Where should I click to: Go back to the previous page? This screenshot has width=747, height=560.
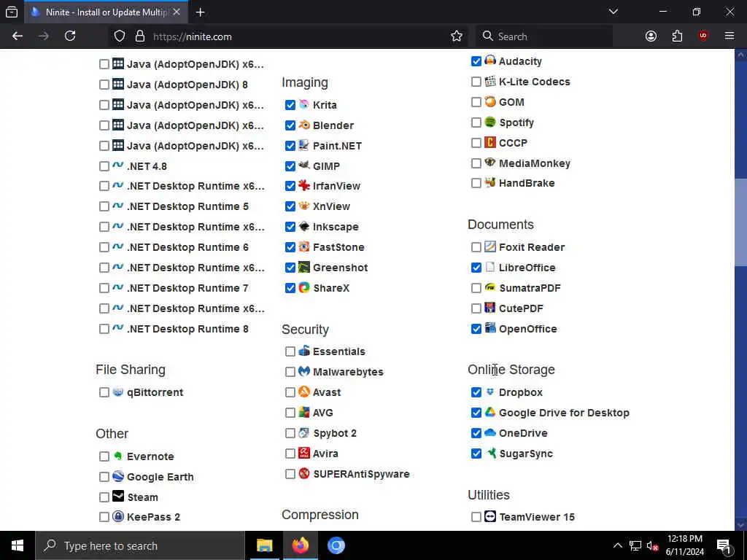[x=18, y=36]
